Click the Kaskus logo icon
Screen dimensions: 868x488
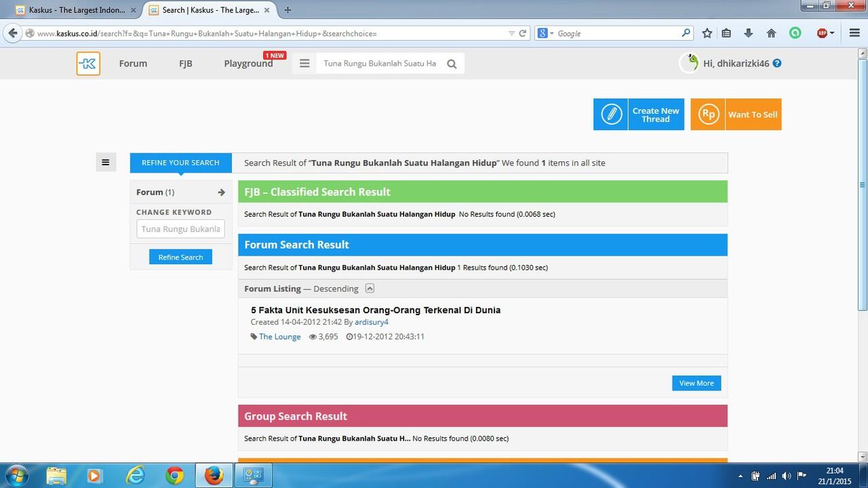[88, 64]
